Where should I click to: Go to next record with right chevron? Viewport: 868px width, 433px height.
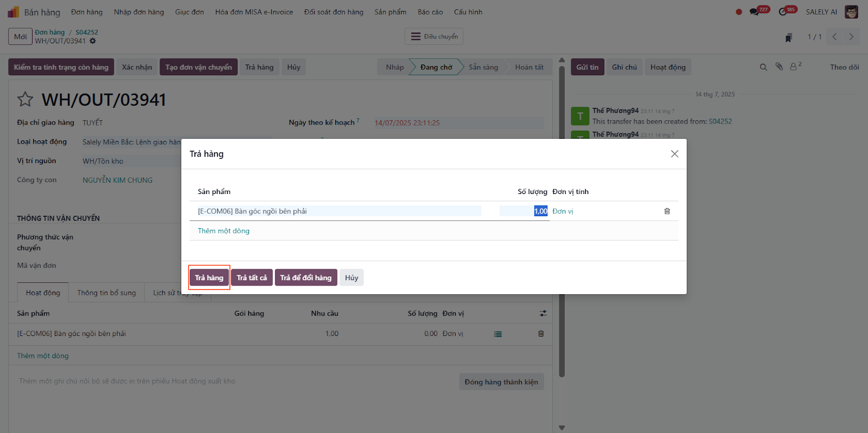pos(851,37)
